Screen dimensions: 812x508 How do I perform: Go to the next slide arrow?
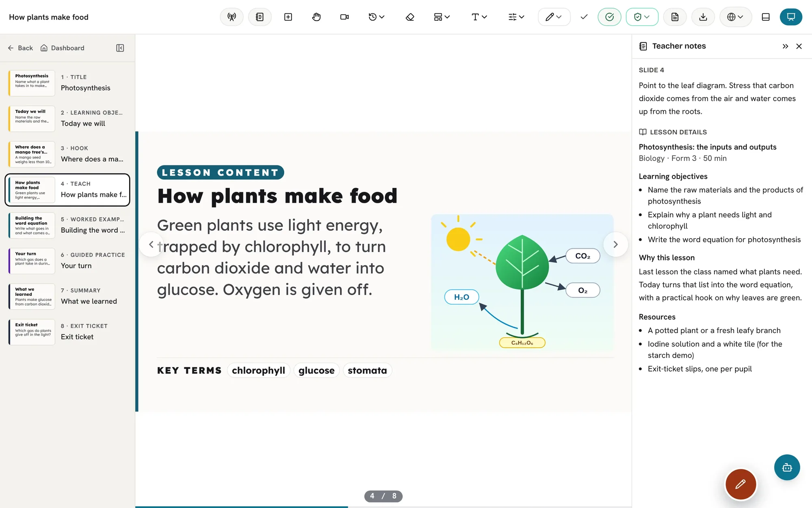click(615, 244)
